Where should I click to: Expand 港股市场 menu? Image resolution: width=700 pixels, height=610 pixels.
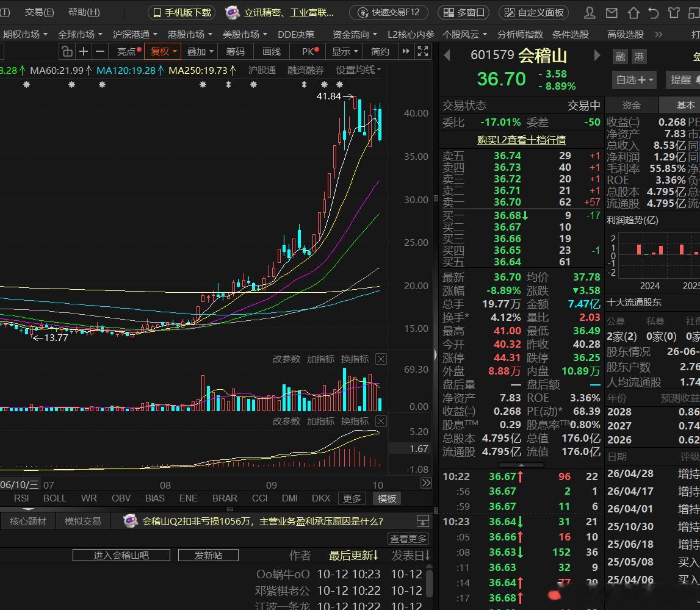[190, 34]
